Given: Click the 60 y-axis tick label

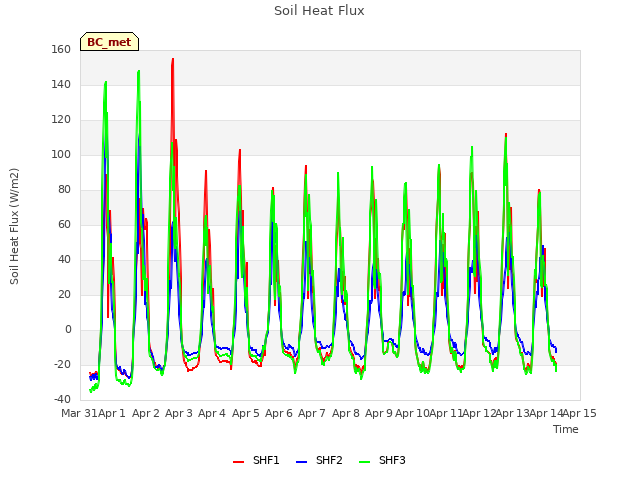Looking at the screenshot, I should [x=64, y=224].
